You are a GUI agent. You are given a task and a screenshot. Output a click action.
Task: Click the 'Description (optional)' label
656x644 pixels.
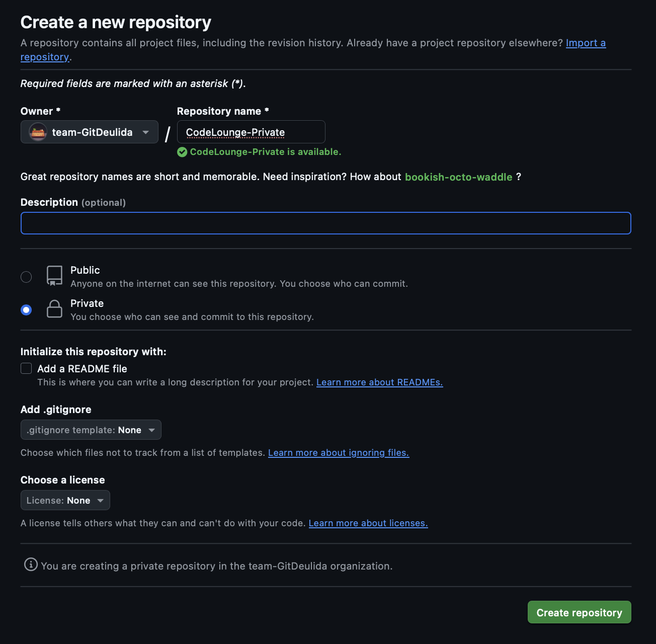tap(73, 202)
